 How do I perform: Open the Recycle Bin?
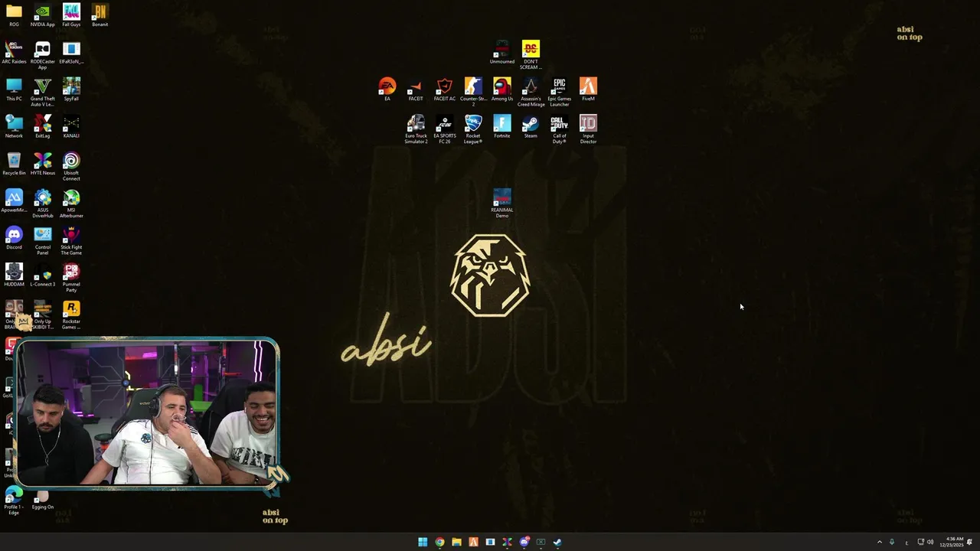click(x=14, y=164)
